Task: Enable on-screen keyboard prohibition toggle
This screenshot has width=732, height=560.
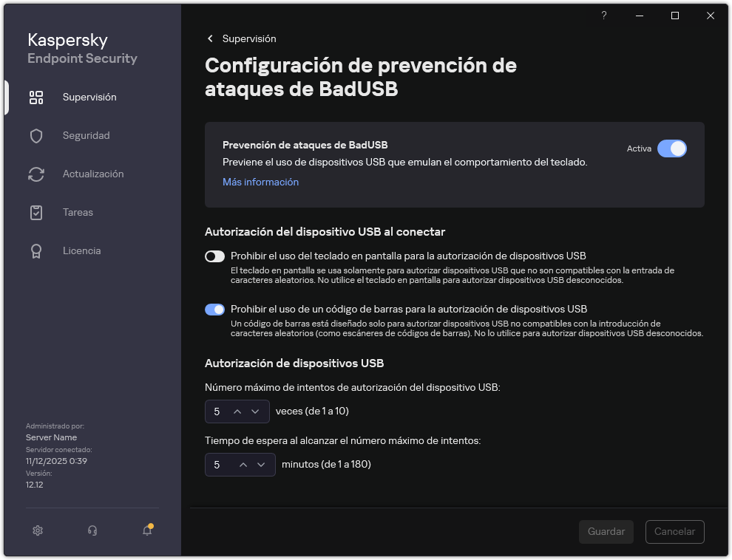Action: pyautogui.click(x=214, y=256)
